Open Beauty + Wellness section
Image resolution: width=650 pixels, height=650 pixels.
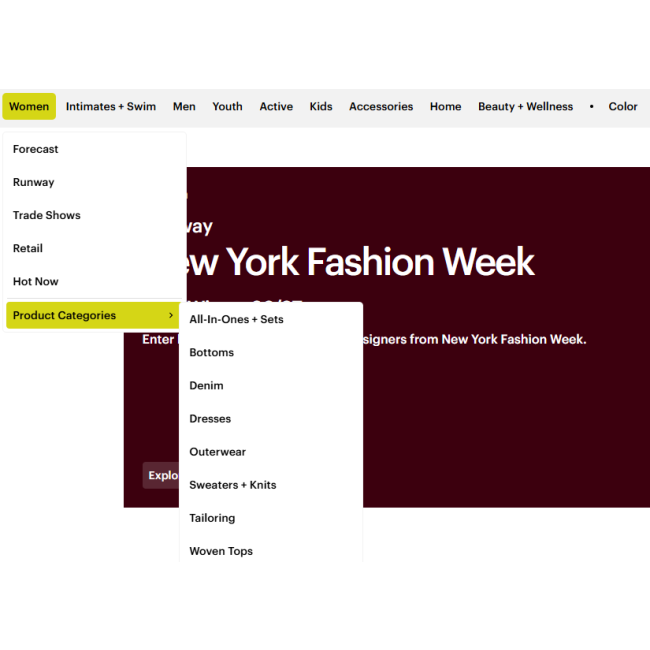pyautogui.click(x=525, y=107)
